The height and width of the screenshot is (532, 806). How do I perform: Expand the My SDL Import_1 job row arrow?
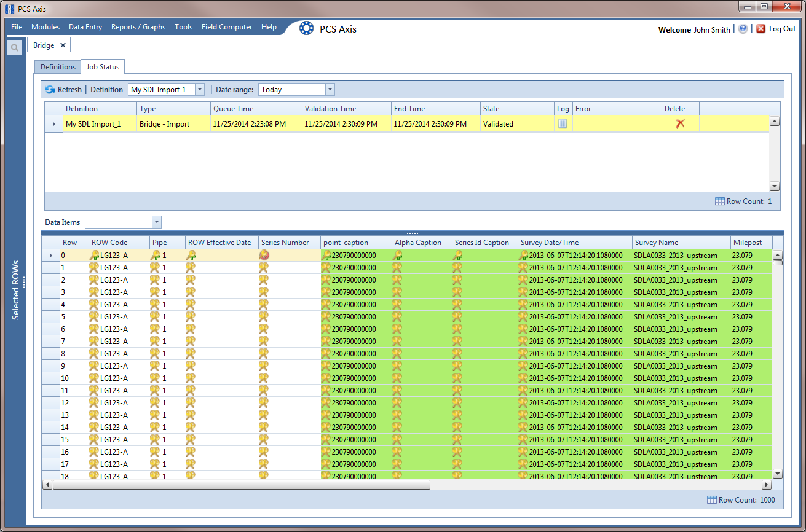point(54,124)
